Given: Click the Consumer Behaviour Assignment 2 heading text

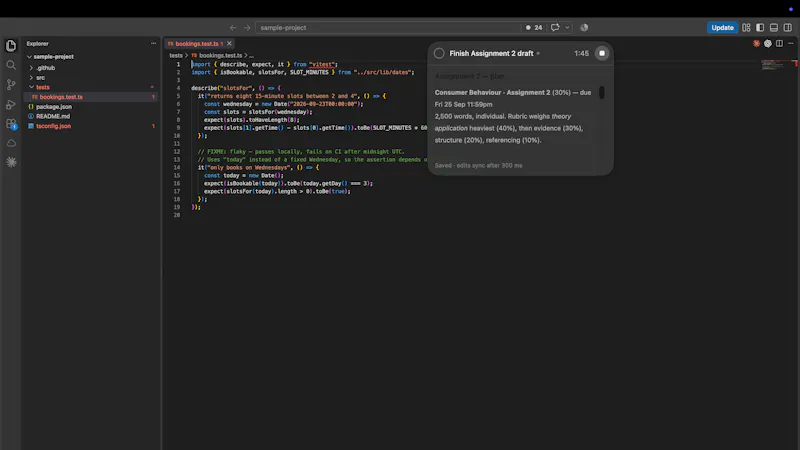Looking at the screenshot, I should click(x=492, y=92).
